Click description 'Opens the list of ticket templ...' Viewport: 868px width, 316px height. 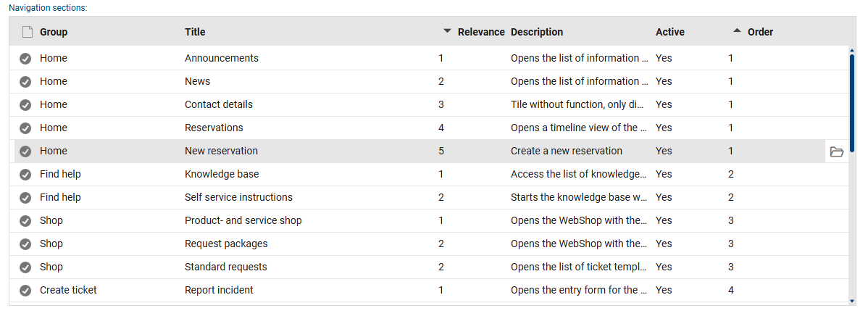(578, 267)
